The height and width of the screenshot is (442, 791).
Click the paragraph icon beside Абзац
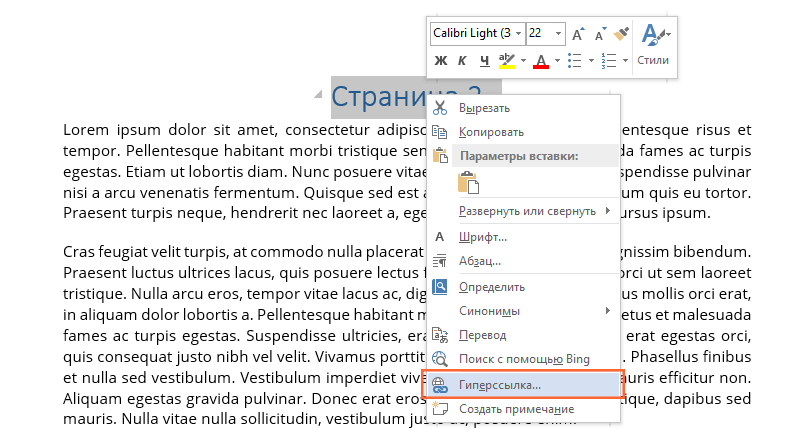click(440, 261)
